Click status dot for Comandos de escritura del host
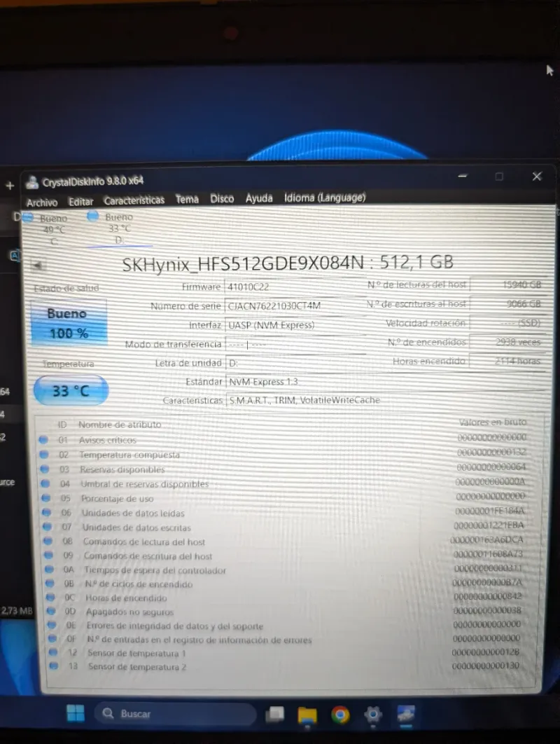The width and height of the screenshot is (560, 744). click(x=48, y=555)
